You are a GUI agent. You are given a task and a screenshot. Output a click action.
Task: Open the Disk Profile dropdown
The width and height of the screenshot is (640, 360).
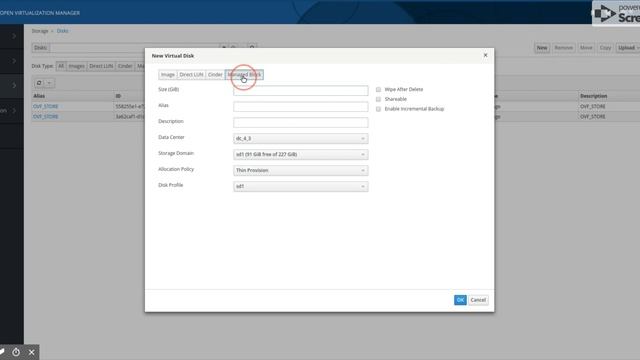pos(300,186)
